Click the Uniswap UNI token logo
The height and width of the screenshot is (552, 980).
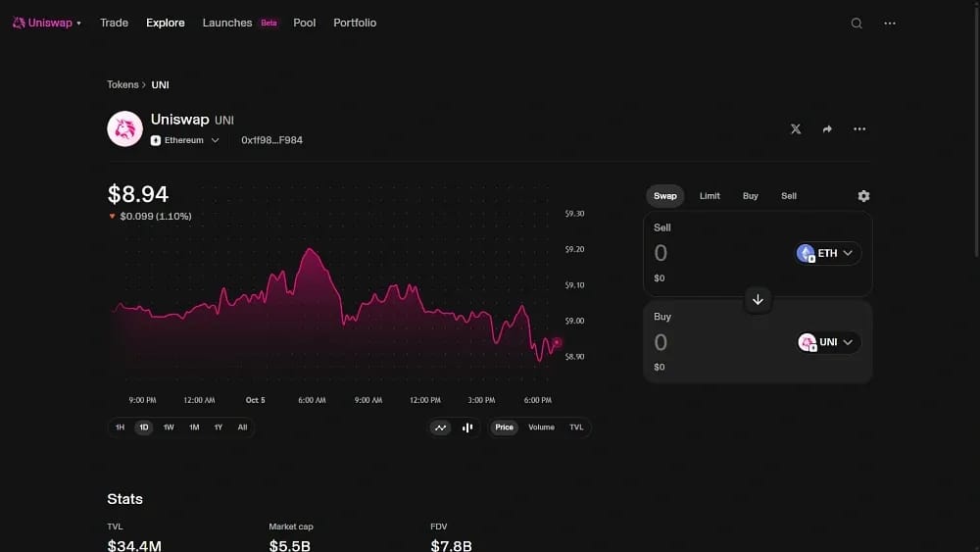point(125,128)
